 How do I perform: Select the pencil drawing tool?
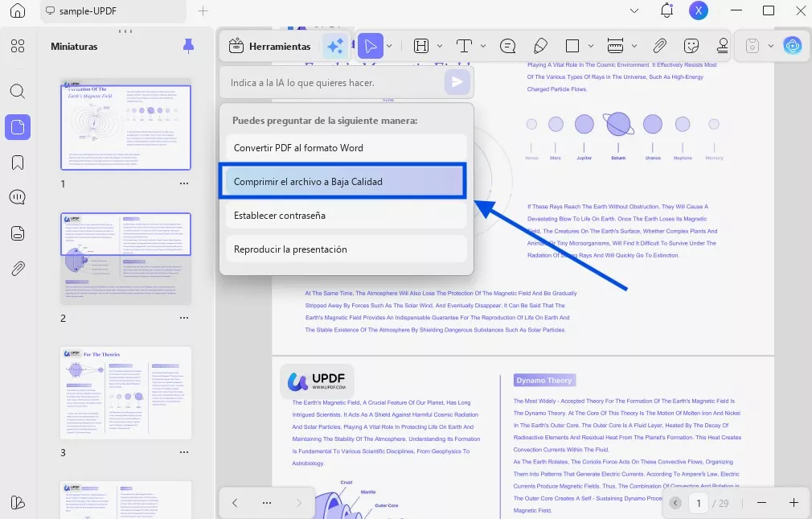tap(540, 46)
